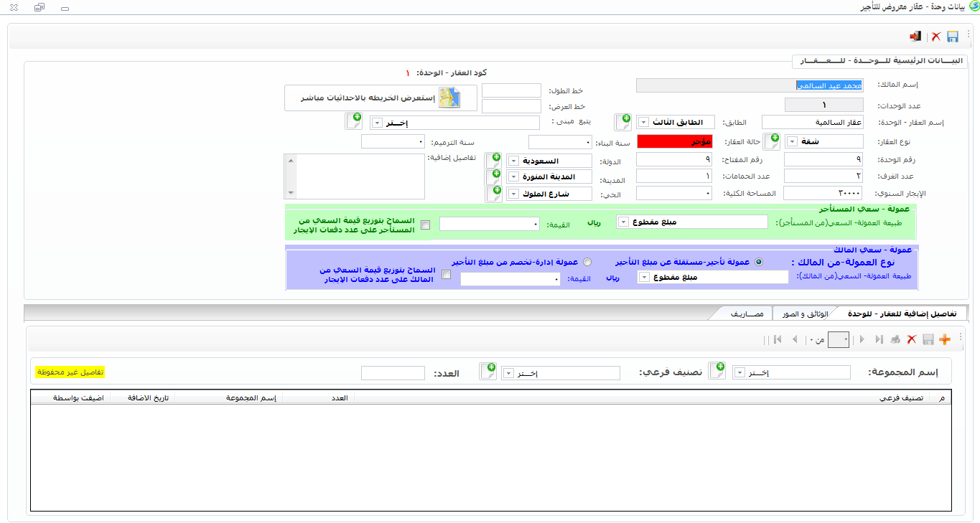Image resolution: width=980 pixels, height=523 pixels.
Task: Select عمولة إدارة-تخصم من مبلغ التأجير radio
Action: click(x=587, y=263)
